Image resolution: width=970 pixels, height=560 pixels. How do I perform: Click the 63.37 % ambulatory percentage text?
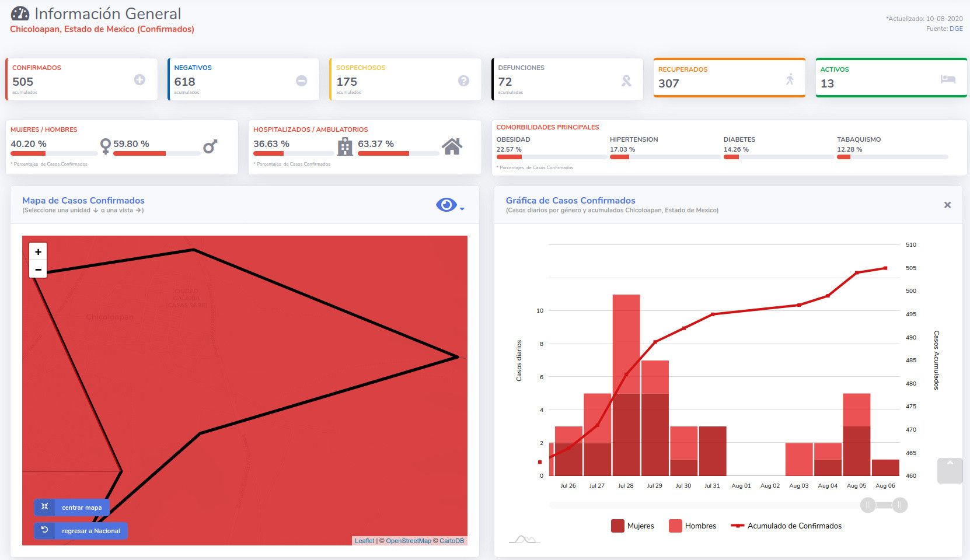pos(376,143)
